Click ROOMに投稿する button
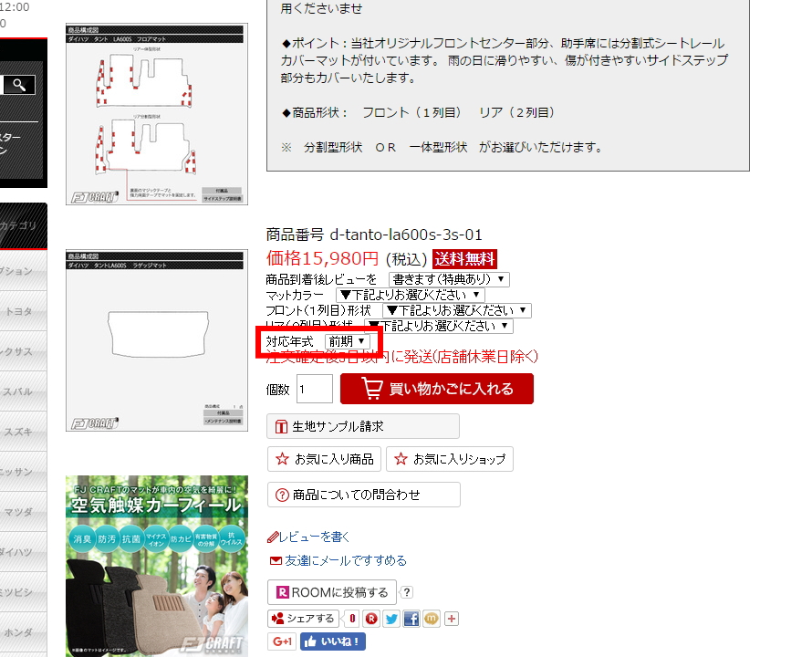Image resolution: width=812 pixels, height=657 pixels. pos(332,592)
